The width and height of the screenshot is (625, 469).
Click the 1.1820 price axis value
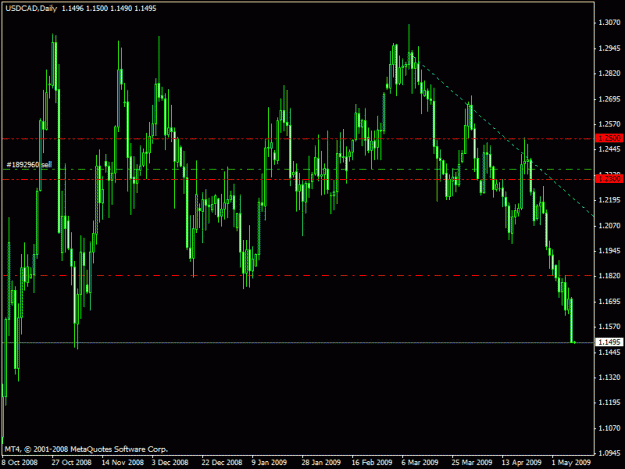coord(609,276)
